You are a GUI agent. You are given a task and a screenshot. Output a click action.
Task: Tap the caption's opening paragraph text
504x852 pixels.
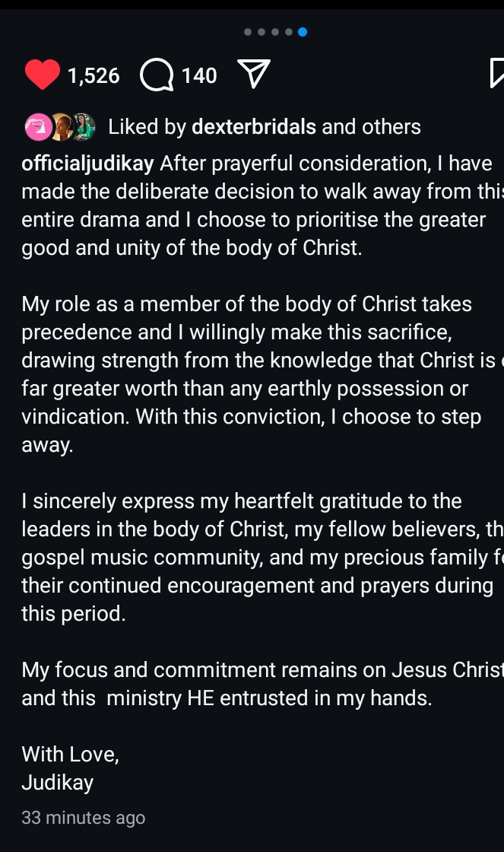click(263, 205)
